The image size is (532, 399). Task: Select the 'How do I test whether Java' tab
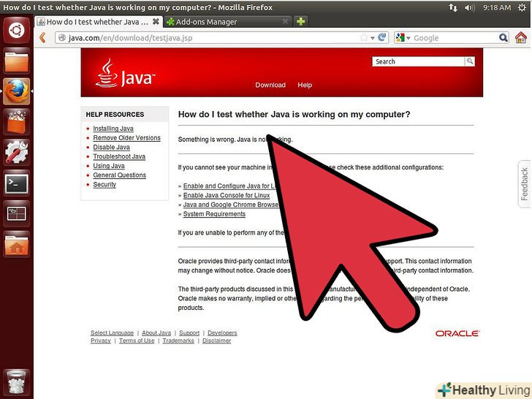click(x=99, y=22)
